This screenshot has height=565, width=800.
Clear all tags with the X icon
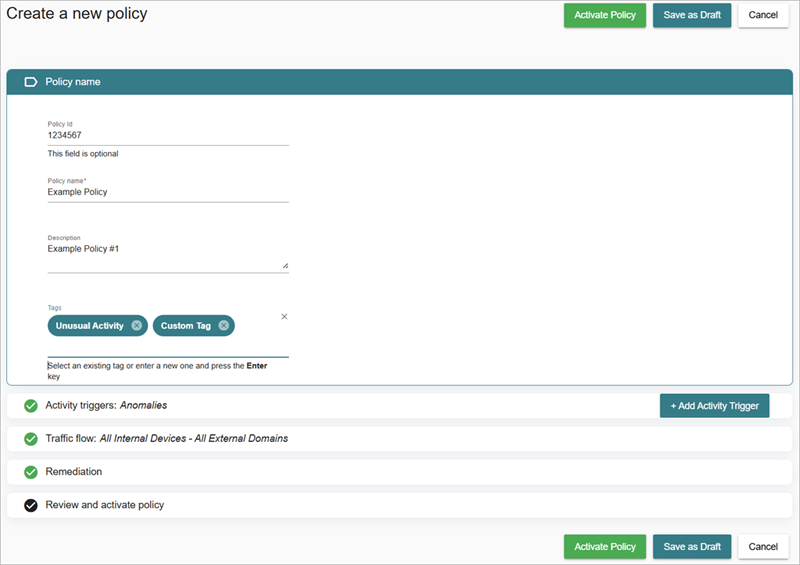(x=284, y=316)
